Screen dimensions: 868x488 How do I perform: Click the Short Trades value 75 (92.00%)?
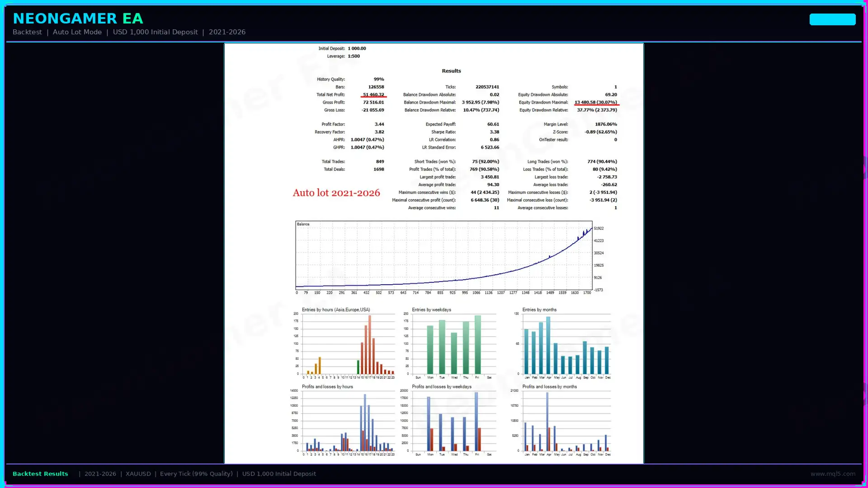click(486, 161)
